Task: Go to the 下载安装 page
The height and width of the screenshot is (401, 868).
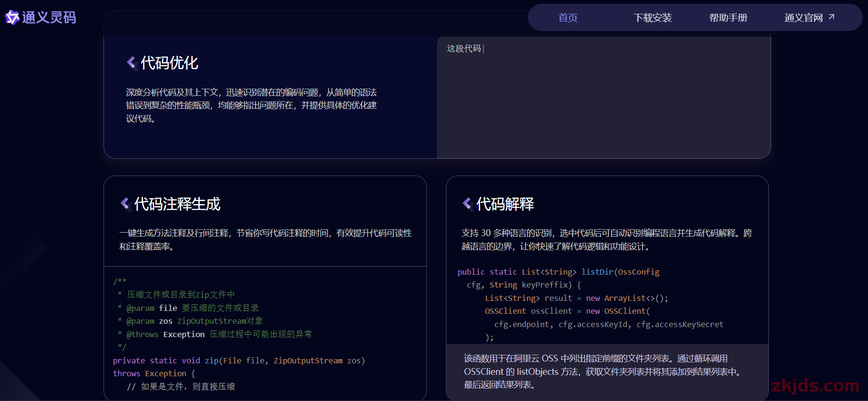Action: [x=652, y=18]
